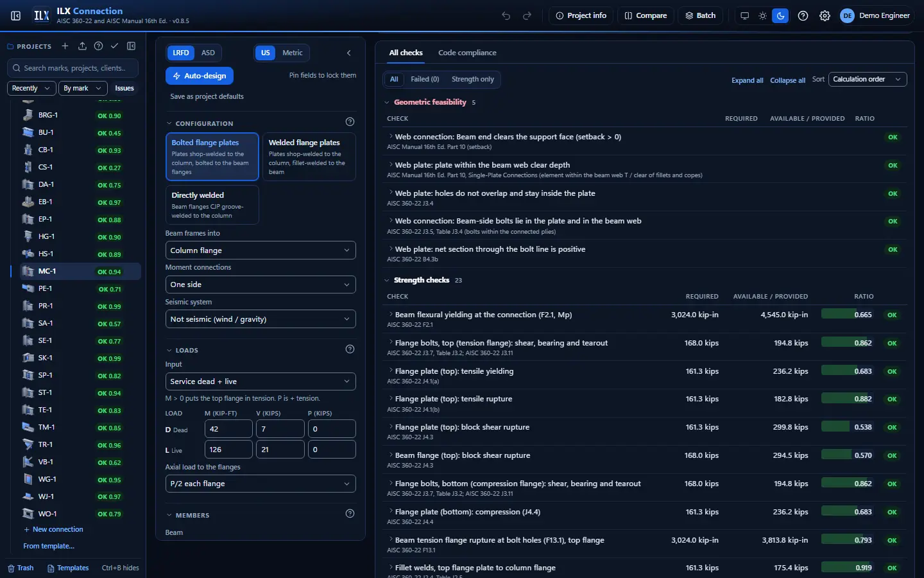This screenshot has width=924, height=578.
Task: Click the checkmark icon in PROJECTS header
Action: tap(114, 46)
